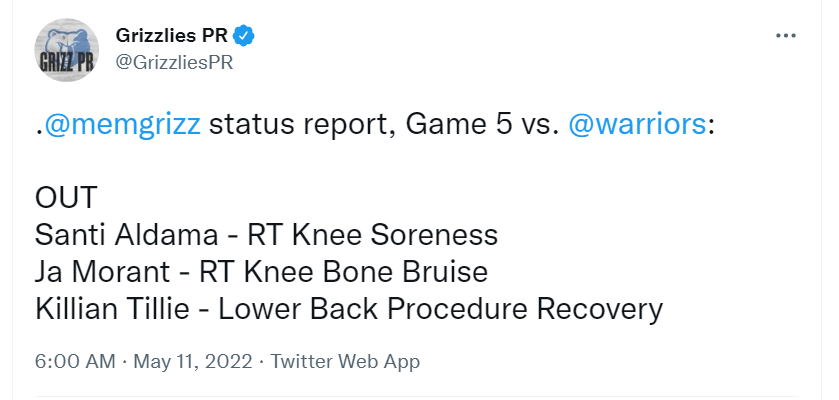Click the name Killian Tillie
839x400 pixels.
pyautogui.click(x=112, y=309)
